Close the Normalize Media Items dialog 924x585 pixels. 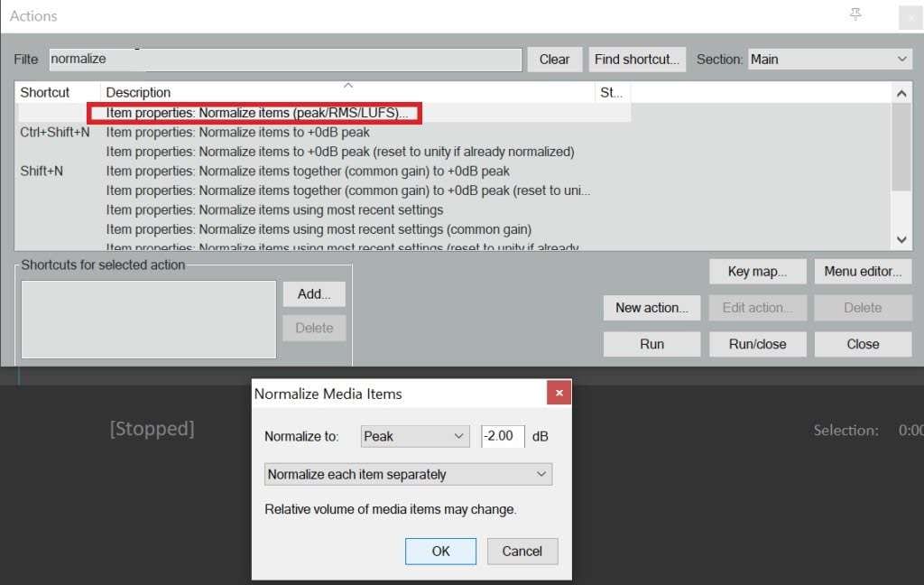(x=559, y=393)
